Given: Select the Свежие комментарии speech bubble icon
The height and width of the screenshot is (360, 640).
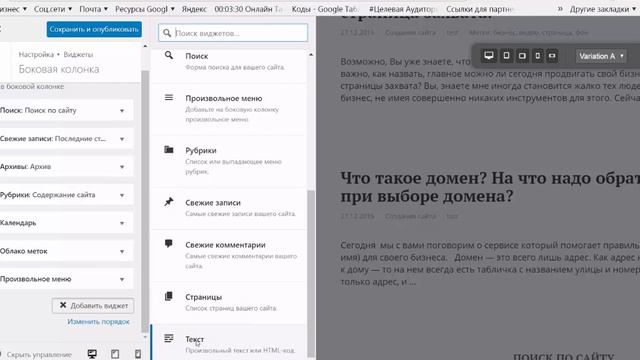Looking at the screenshot, I should click(169, 244).
